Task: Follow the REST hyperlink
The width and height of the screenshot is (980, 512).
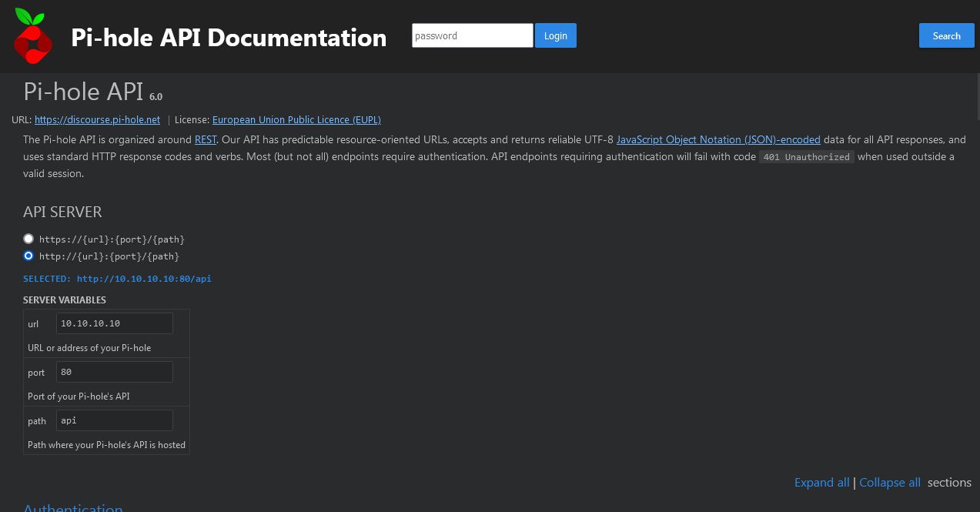Action: pyautogui.click(x=206, y=139)
